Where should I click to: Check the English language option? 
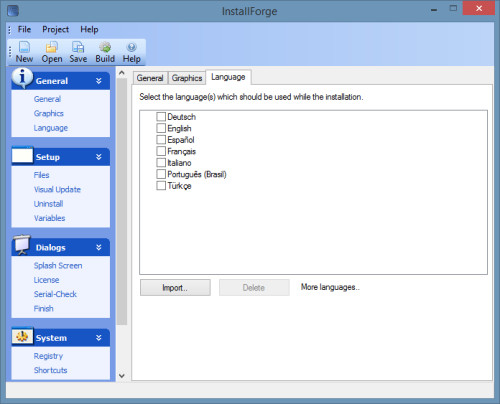(x=161, y=128)
